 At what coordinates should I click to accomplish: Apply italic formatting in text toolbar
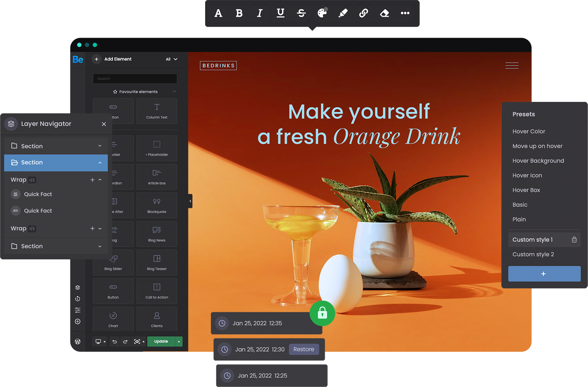click(x=260, y=13)
